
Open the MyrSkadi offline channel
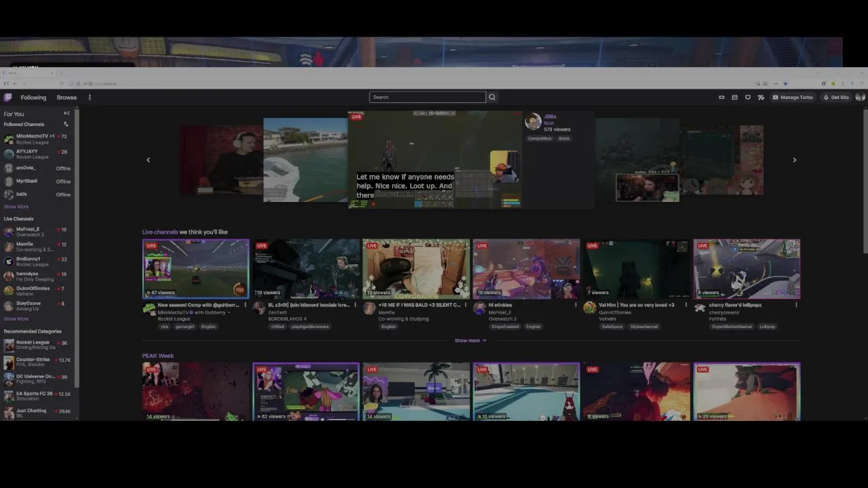(x=38, y=181)
